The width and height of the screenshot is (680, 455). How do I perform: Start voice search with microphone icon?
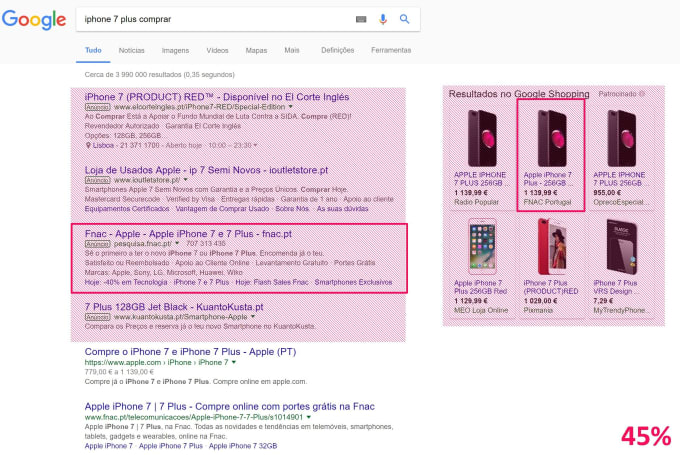[382, 19]
